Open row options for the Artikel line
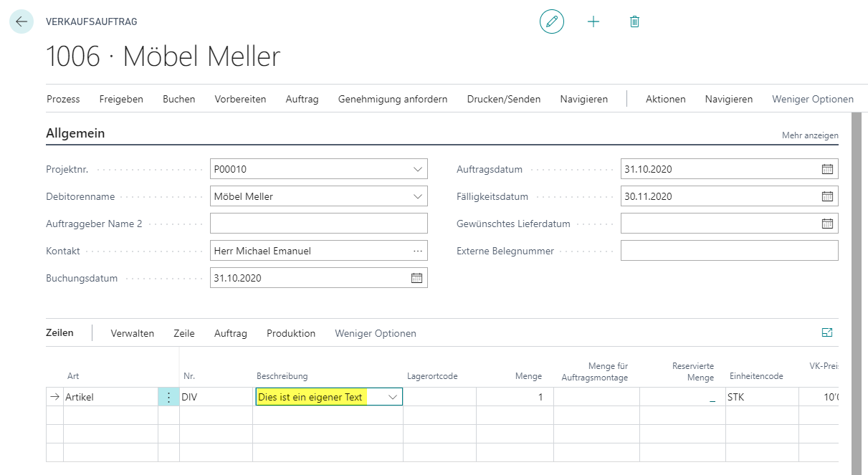Screen dimensions: 868x475 click(168, 397)
